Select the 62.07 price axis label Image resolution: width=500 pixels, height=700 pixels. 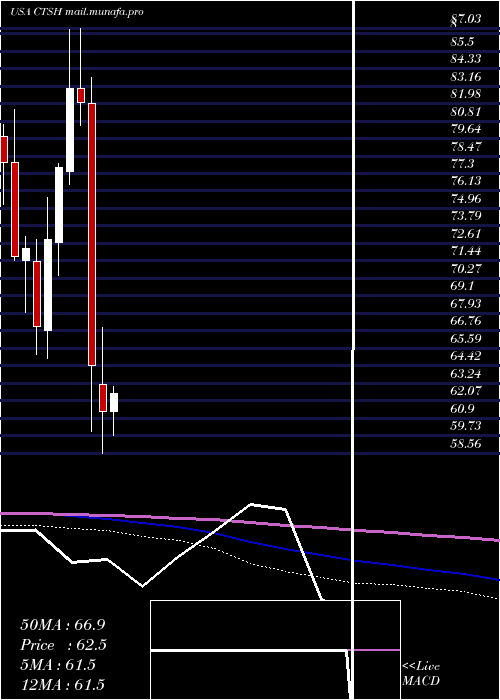tap(466, 390)
